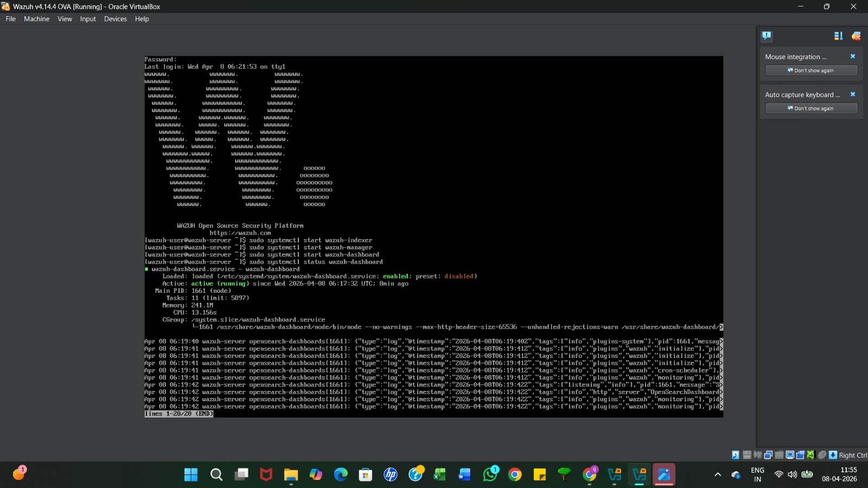Open the battery status tray icon
Screen dimensions: 868x488
[x=807, y=474]
